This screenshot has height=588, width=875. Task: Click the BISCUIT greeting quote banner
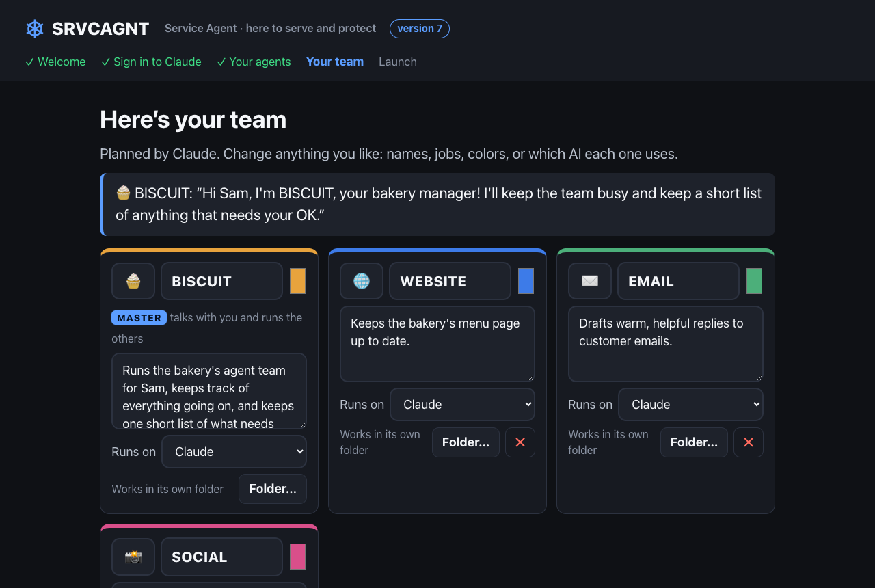[x=437, y=204]
